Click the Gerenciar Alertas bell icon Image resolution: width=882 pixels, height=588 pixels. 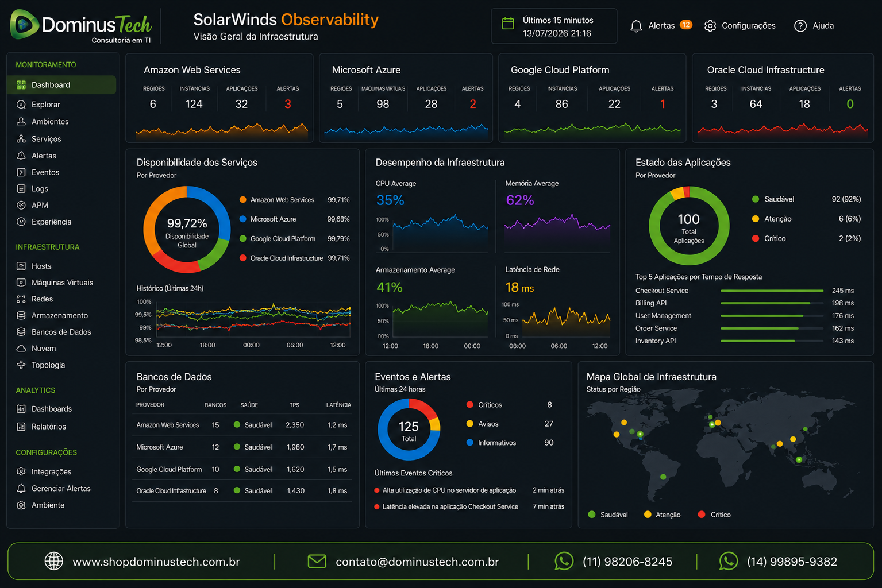21,488
